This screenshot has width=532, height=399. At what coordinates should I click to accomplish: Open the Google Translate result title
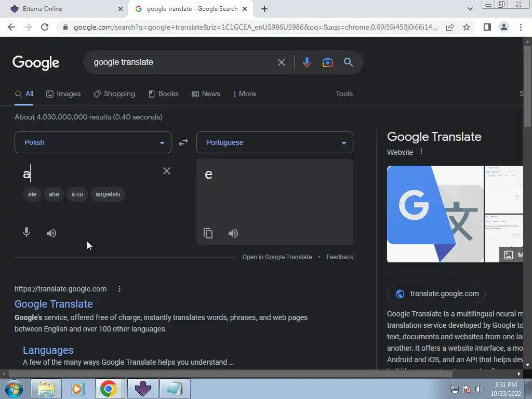point(54,304)
